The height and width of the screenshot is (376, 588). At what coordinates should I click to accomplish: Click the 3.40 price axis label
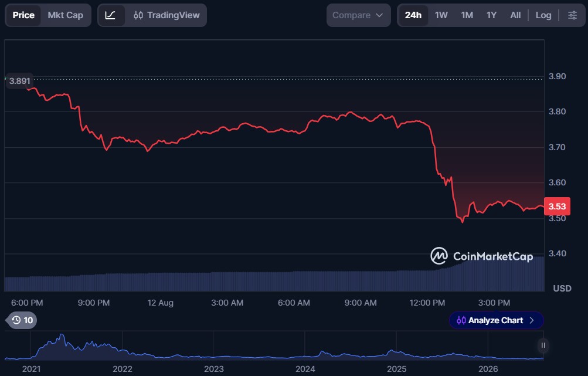(557, 253)
